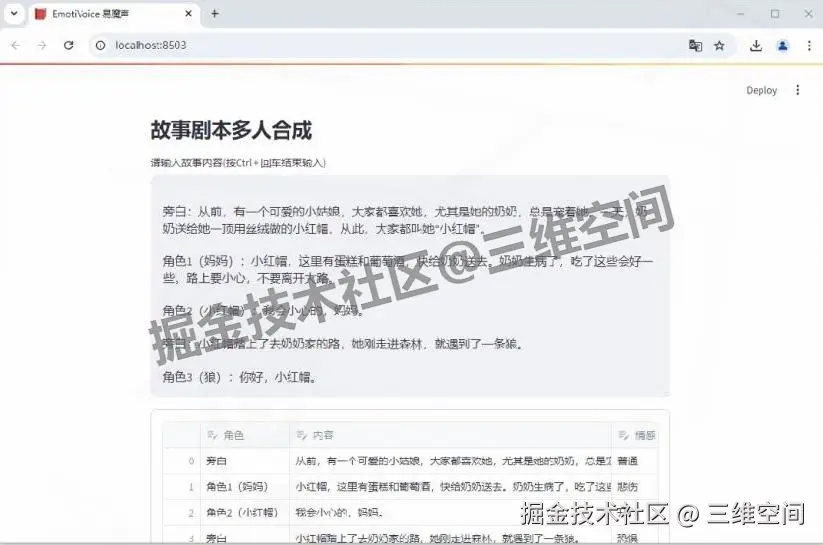823x545 pixels.
Task: Go back to previous page
Action: [16, 46]
